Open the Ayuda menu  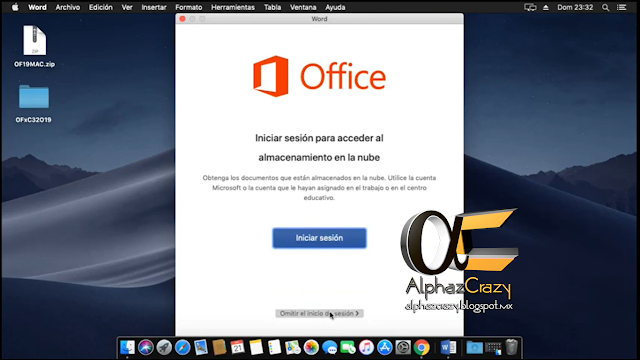tap(335, 7)
